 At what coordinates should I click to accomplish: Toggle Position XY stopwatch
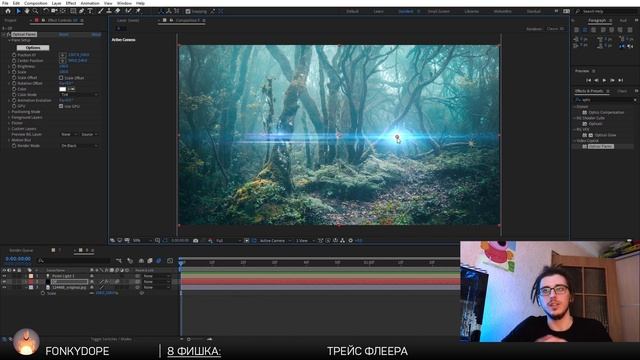pyautogui.click(x=14, y=55)
